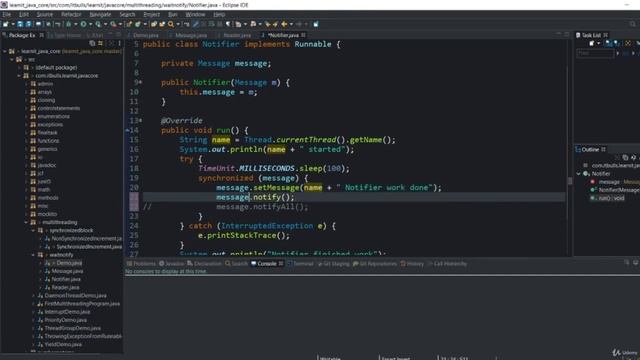This screenshot has width=640, height=360.
Task: Close the Notifier.java editor tab
Action: point(303,35)
